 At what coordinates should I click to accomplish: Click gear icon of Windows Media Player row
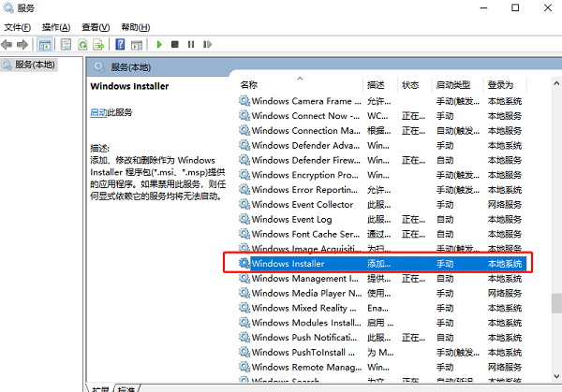(244, 293)
